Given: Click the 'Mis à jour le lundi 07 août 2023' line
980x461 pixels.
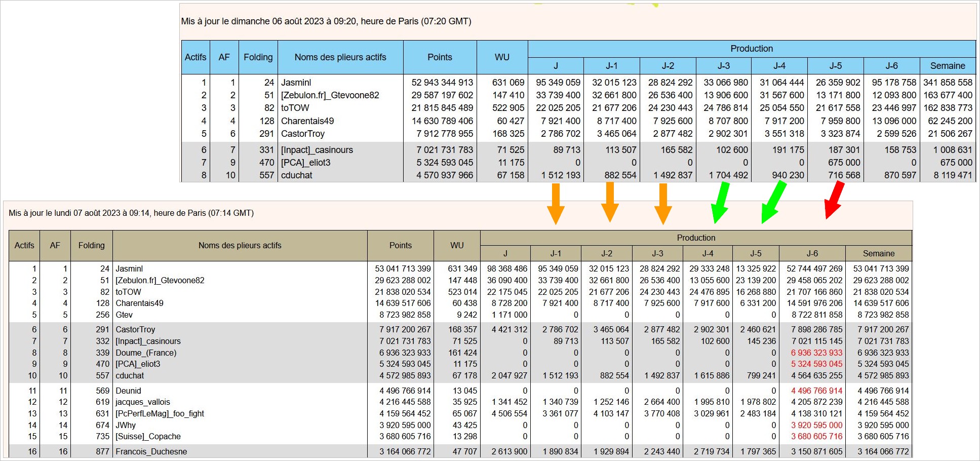Looking at the screenshot, I should (131, 213).
